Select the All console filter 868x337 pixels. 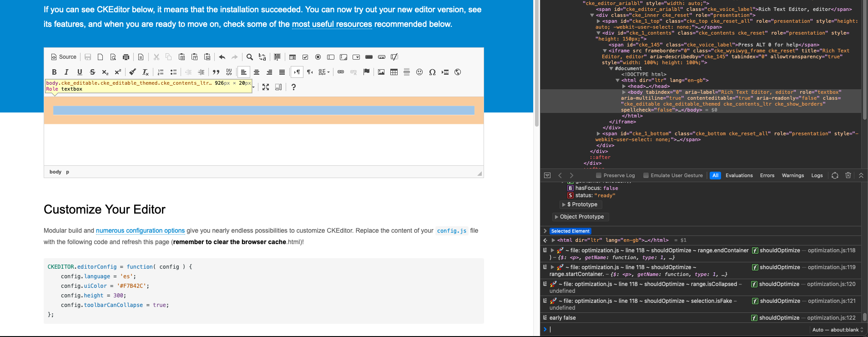click(716, 175)
